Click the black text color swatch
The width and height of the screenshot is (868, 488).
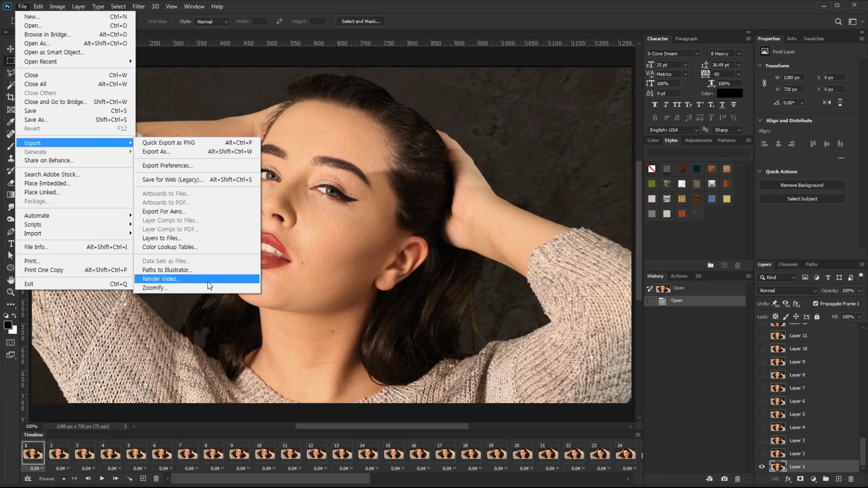tap(729, 94)
